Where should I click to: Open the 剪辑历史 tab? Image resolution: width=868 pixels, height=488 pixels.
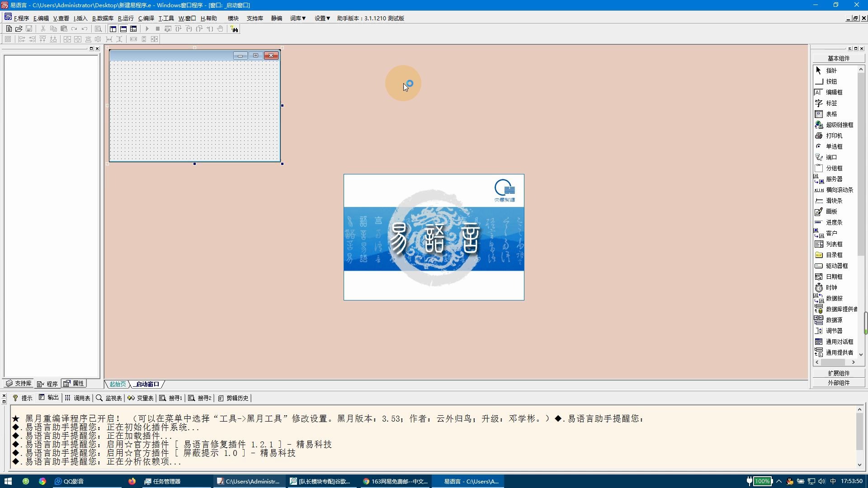[x=233, y=398]
